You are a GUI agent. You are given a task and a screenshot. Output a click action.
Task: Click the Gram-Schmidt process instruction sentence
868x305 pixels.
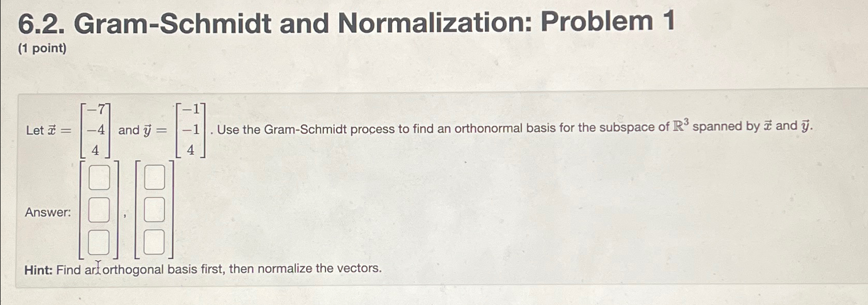point(464,129)
